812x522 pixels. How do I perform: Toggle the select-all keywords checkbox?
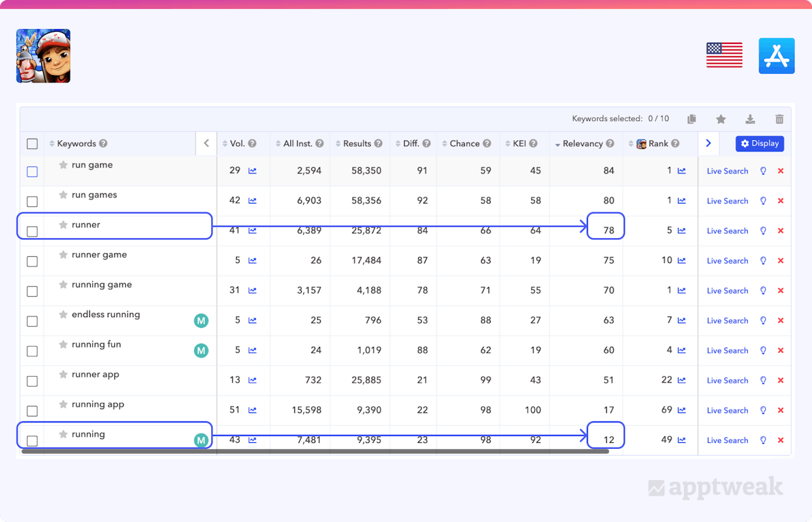coord(32,143)
